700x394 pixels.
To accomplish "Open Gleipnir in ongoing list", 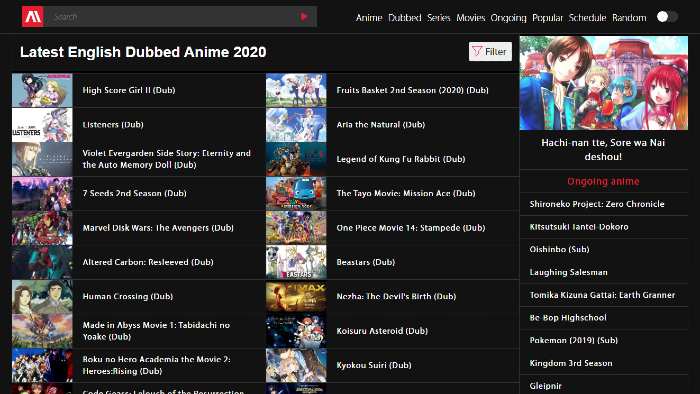I will pyautogui.click(x=546, y=386).
